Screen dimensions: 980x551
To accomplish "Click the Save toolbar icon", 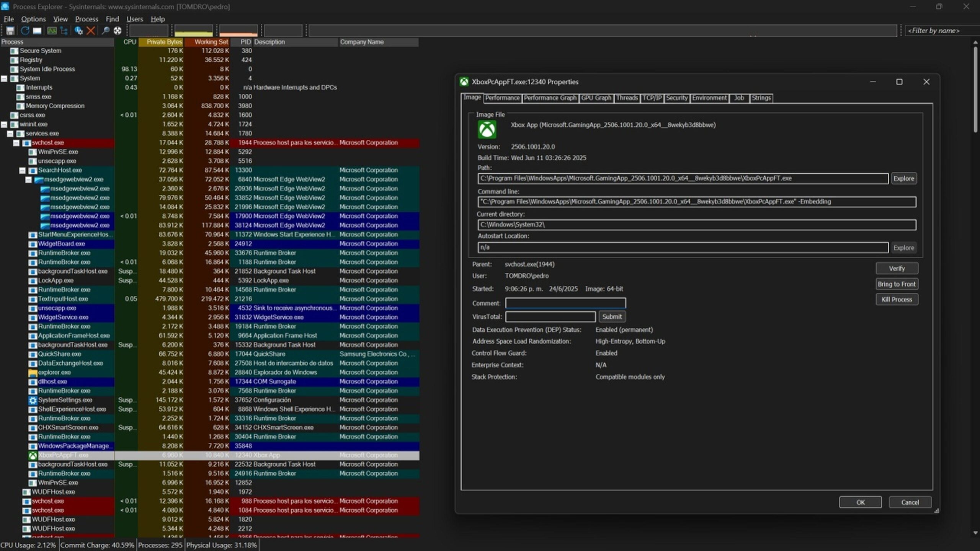I will 10,31.
